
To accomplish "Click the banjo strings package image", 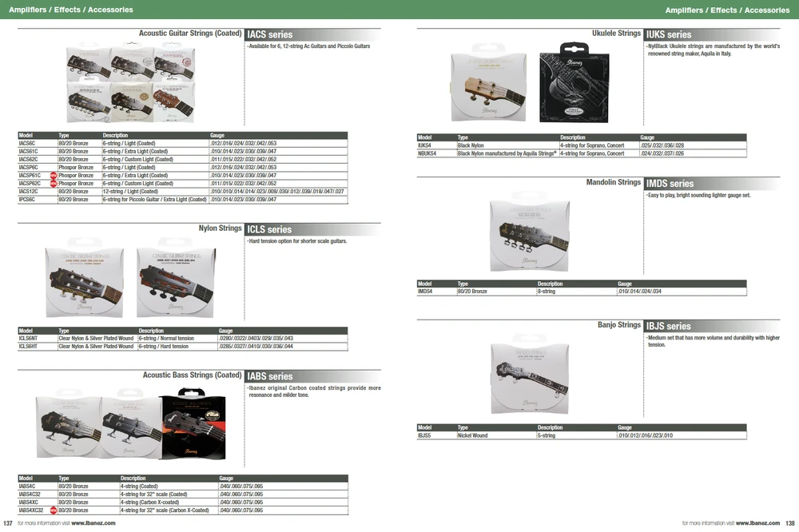I will [x=530, y=375].
